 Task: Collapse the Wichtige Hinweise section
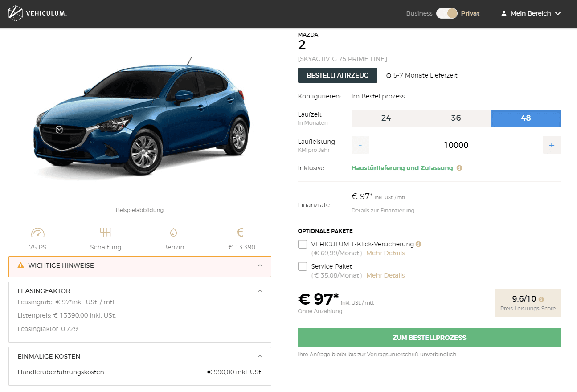tap(260, 265)
